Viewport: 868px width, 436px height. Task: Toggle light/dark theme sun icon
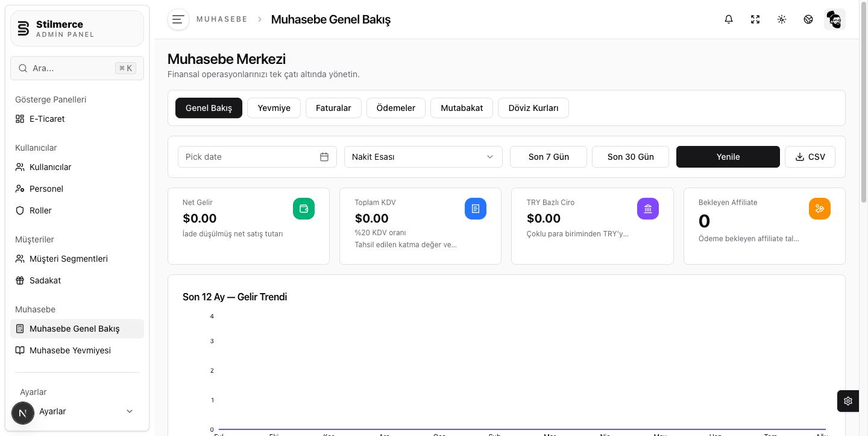pyautogui.click(x=782, y=19)
